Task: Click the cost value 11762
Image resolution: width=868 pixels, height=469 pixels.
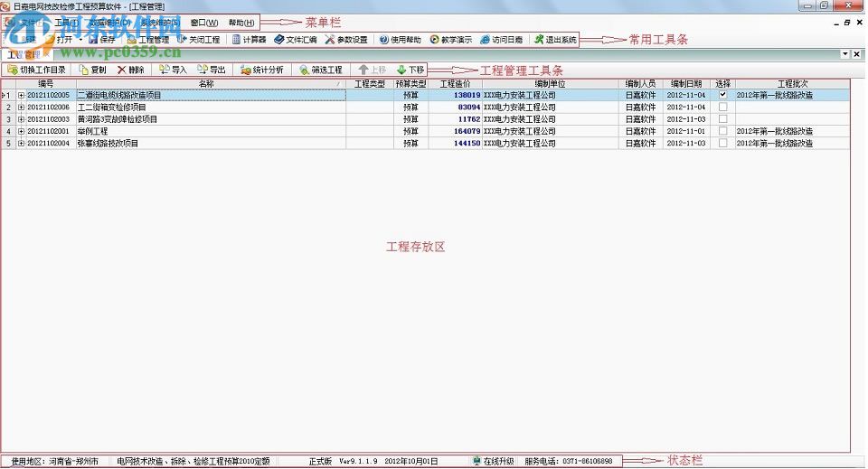Action: point(469,119)
